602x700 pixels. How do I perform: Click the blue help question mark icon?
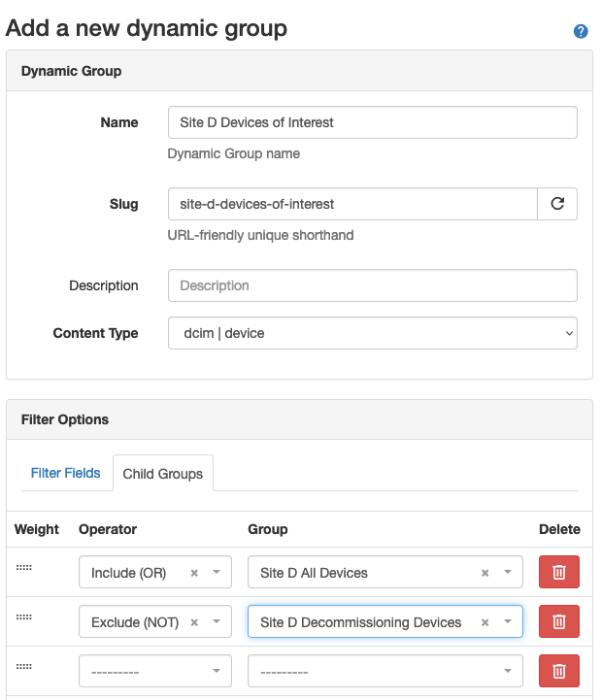581,31
